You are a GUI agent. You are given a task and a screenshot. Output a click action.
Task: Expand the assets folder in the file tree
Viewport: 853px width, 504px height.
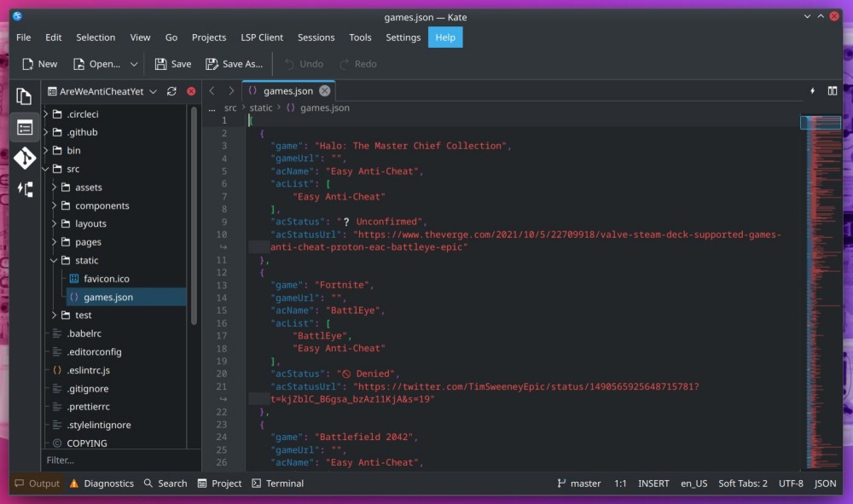(x=53, y=187)
